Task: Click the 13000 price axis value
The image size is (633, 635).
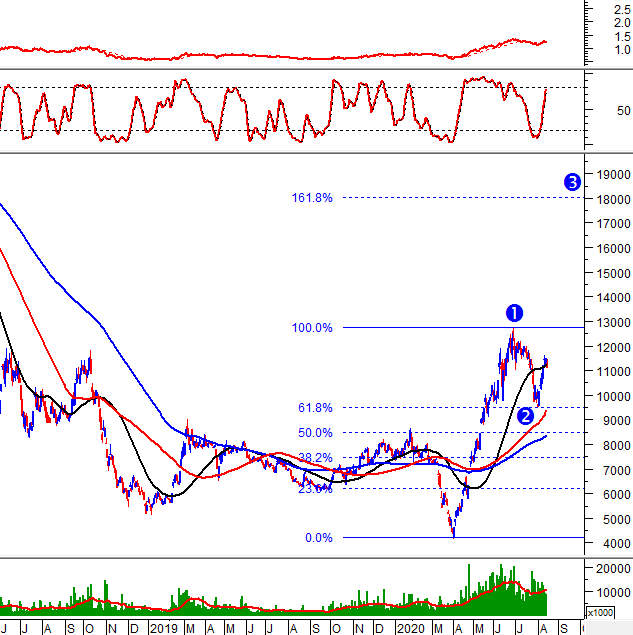Action: (x=613, y=323)
